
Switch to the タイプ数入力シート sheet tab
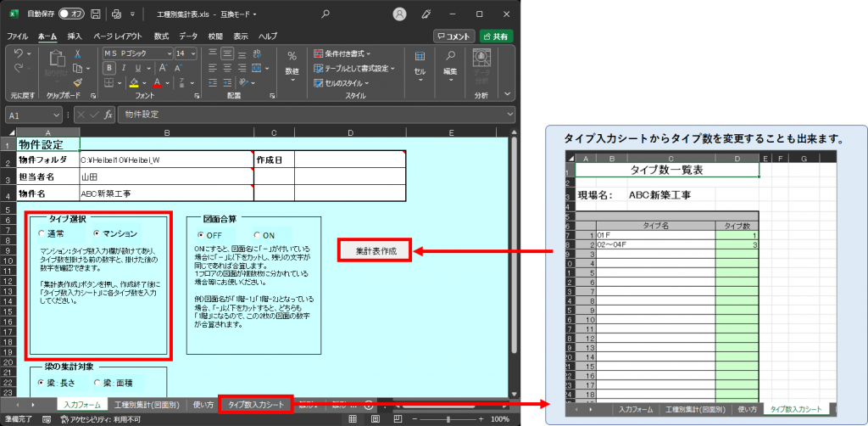coord(256,405)
